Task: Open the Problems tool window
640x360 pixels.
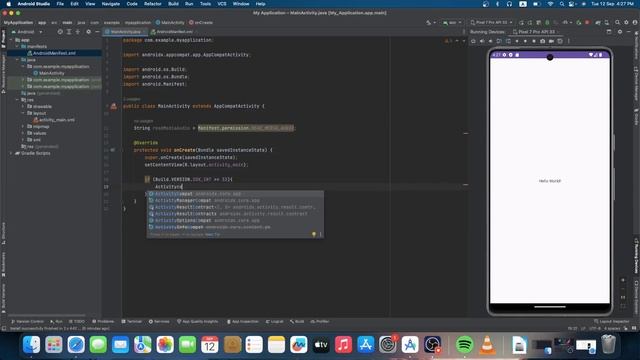Action: pos(103,322)
